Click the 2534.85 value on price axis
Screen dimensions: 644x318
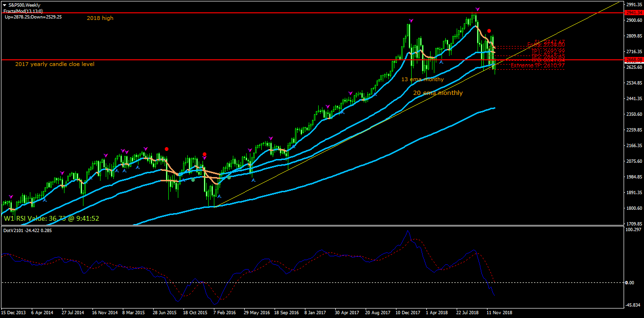635,83
